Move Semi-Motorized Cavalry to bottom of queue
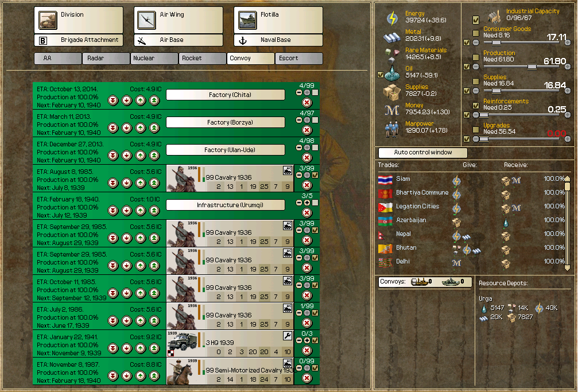578x392 pixels. (x=113, y=376)
